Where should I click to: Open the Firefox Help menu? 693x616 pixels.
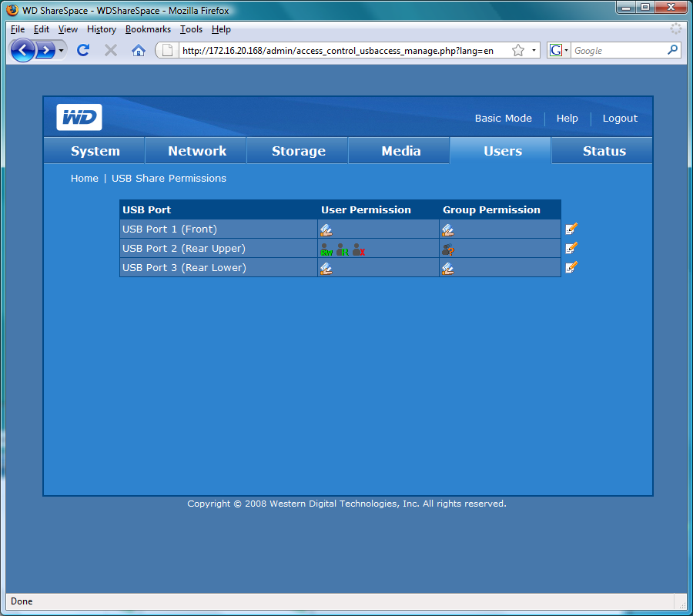coord(221,29)
